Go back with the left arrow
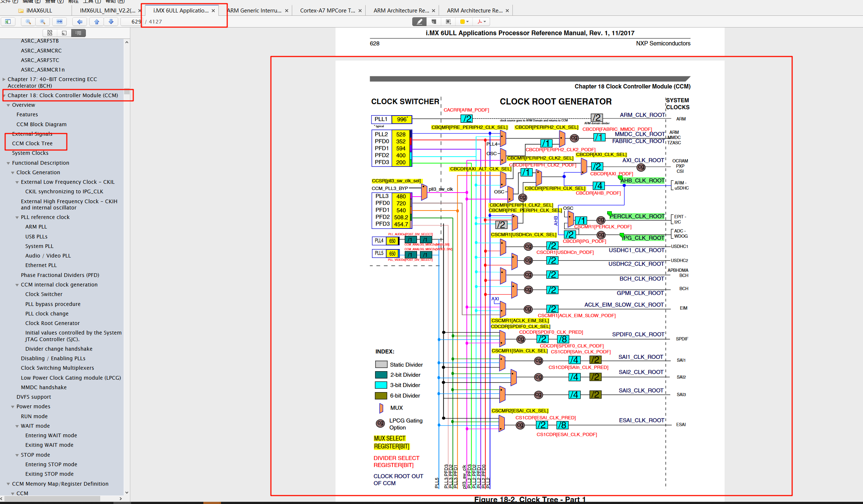863x504 pixels. pyautogui.click(x=79, y=22)
